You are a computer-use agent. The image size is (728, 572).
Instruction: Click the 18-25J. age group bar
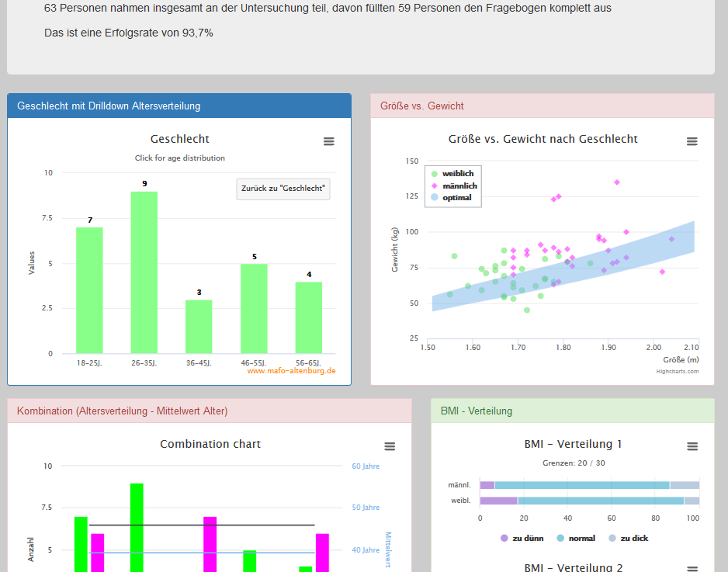89,289
